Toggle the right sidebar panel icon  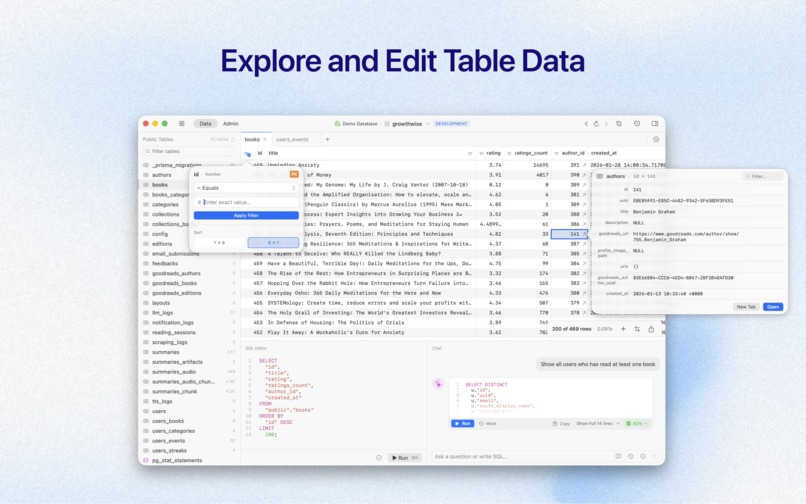click(655, 123)
